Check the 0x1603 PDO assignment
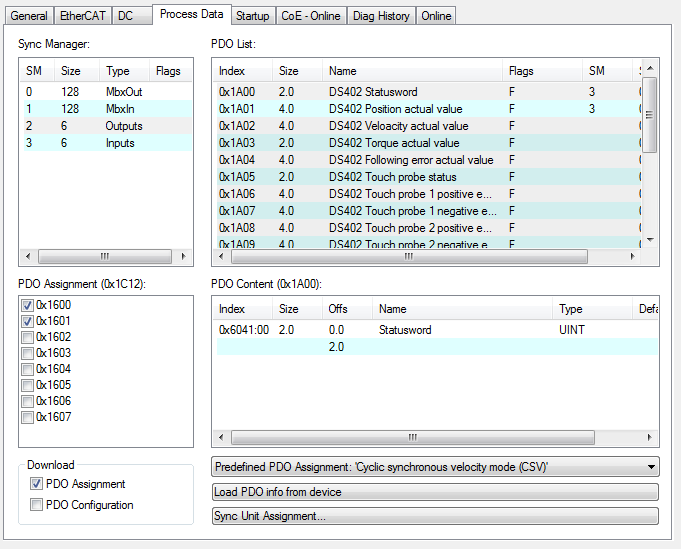Screen dimensions: 681x549 [27, 353]
